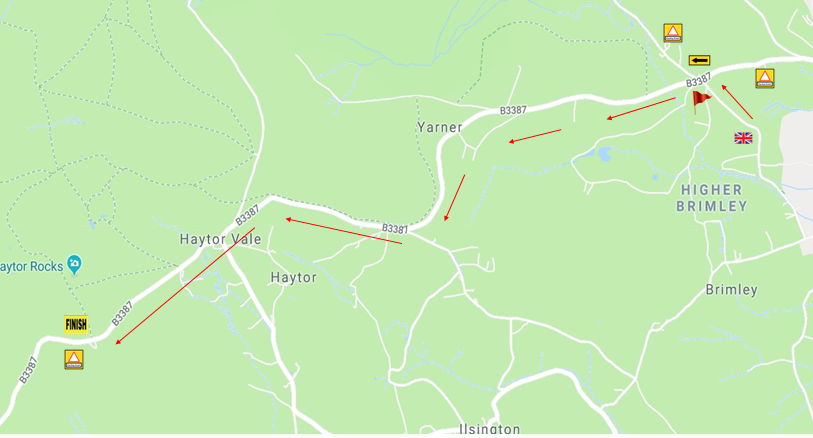Click the Union Jack flag icon
Image resolution: width=813 pixels, height=438 pixels.
pyautogui.click(x=743, y=138)
